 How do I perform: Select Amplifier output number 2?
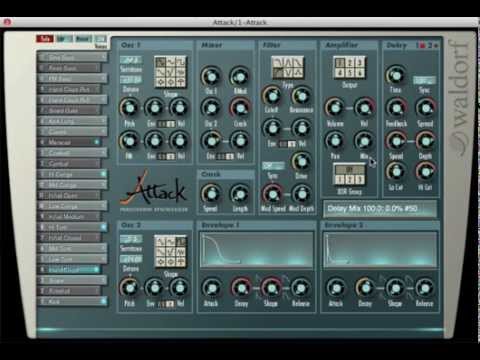[x=350, y=62]
